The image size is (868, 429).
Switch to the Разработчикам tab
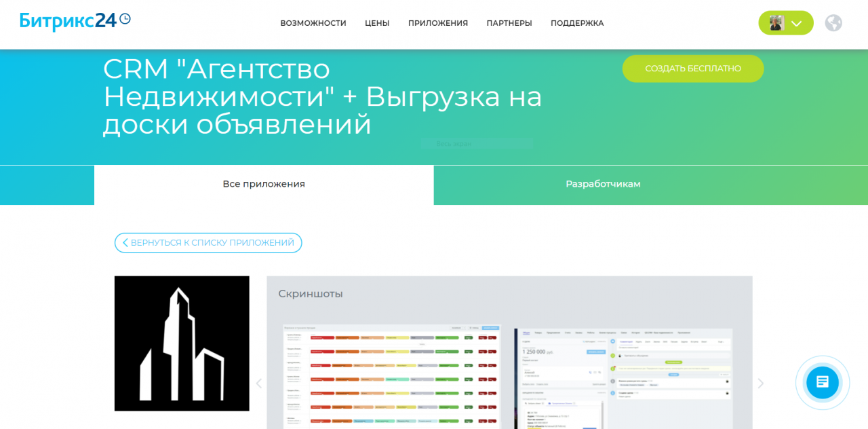pyautogui.click(x=604, y=185)
